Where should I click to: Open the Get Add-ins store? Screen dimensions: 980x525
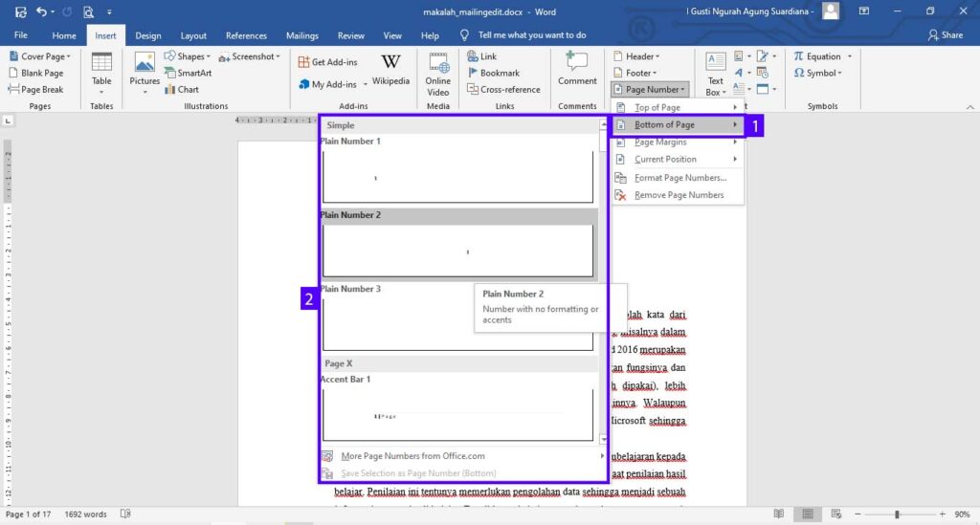pos(327,62)
